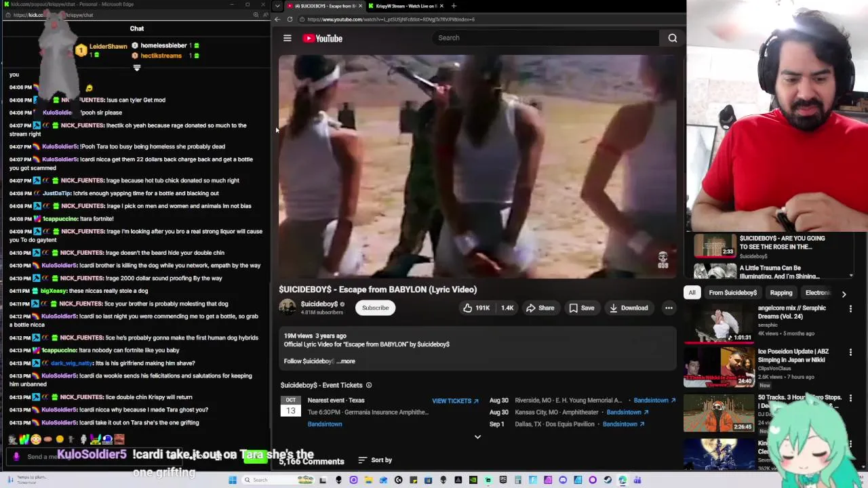Click the Windows taskbar Search box

(x=278, y=480)
